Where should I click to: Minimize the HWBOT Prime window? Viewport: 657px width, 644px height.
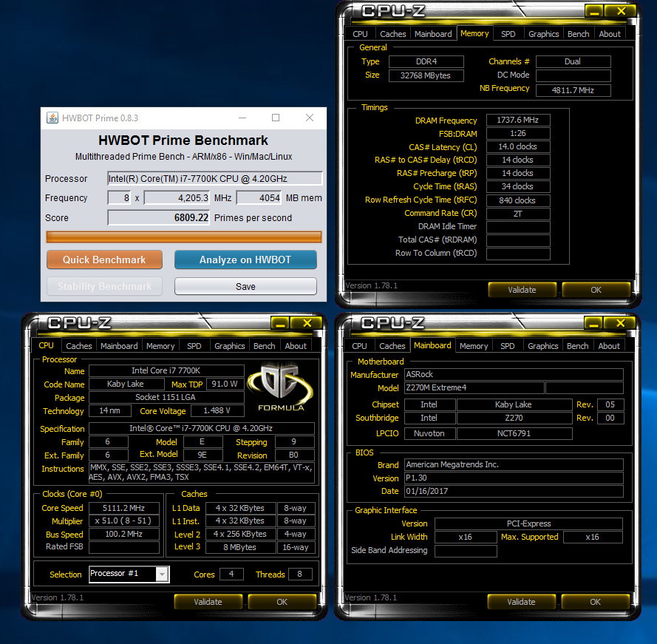242,118
